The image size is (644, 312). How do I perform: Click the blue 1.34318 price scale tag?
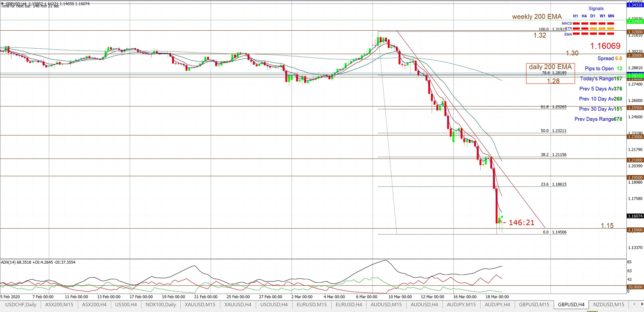(x=635, y=5)
